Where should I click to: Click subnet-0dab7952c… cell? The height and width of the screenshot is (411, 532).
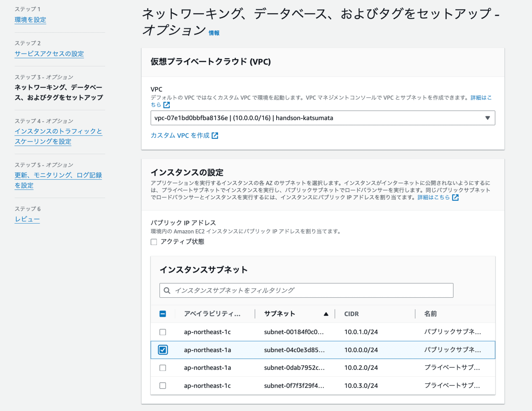(x=294, y=368)
